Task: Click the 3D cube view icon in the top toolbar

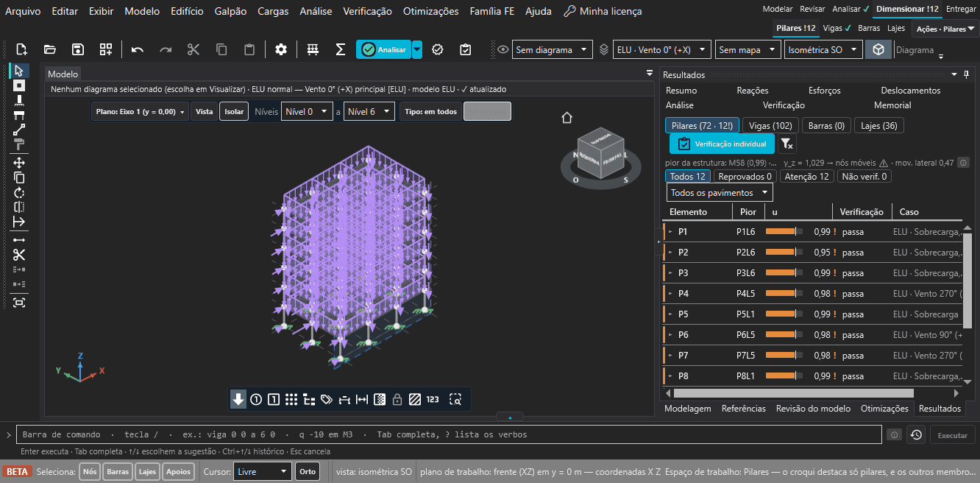Action: point(878,49)
